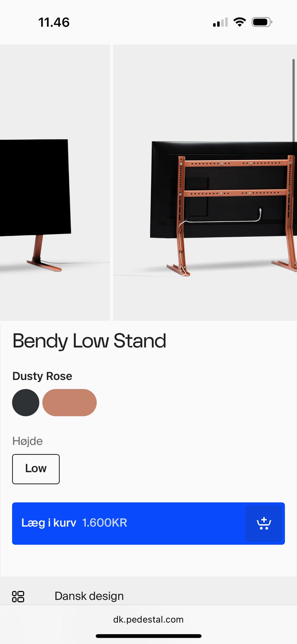The width and height of the screenshot is (297, 644).
Task: Choose the Low height option
Action: tap(36, 469)
